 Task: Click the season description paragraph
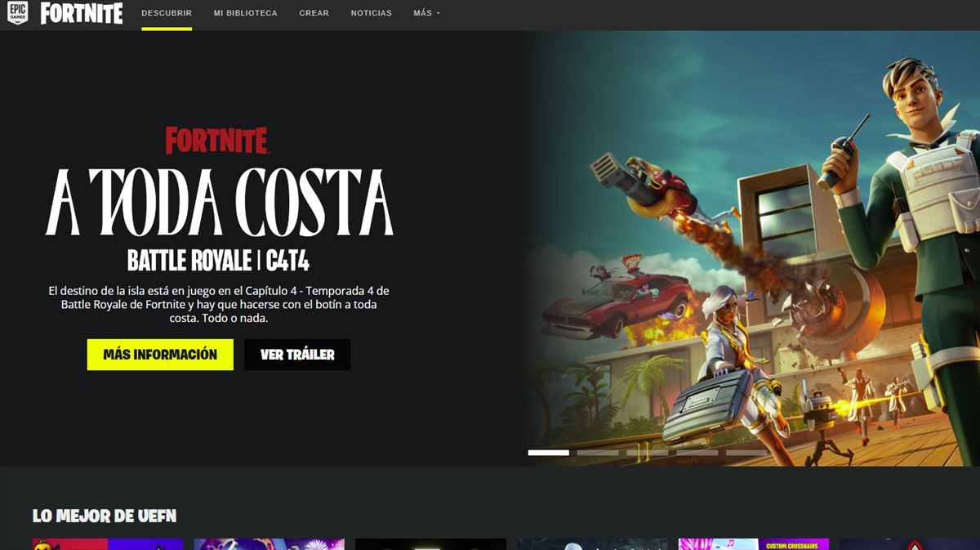click(x=219, y=304)
